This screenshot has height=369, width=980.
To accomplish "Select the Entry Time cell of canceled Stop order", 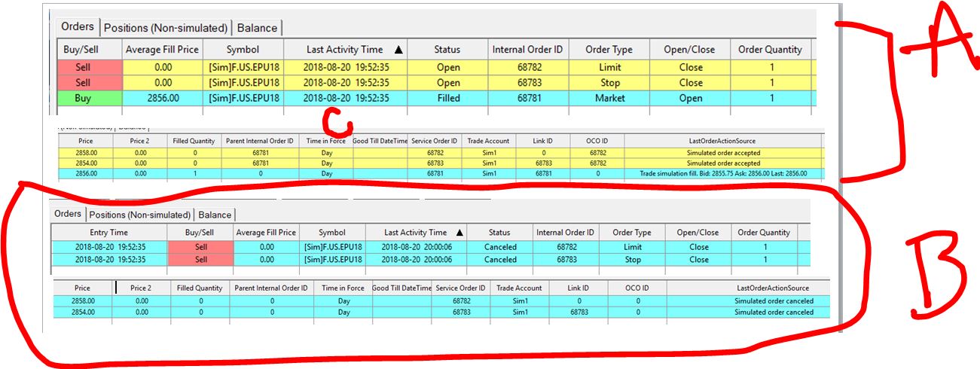I will pos(108,260).
